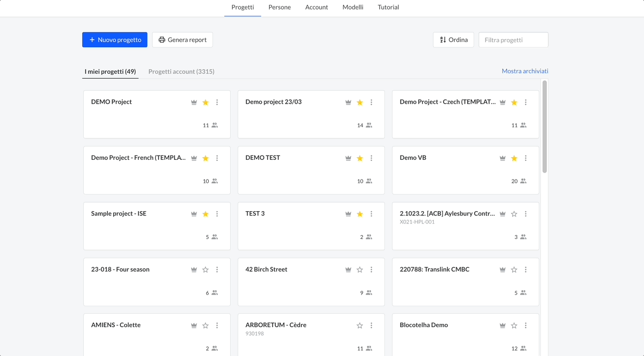Open more options for TEST 3
The height and width of the screenshot is (356, 644).
(372, 214)
